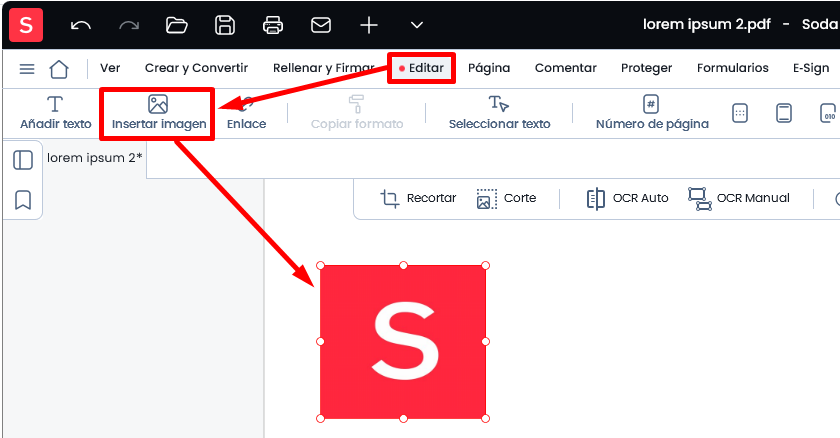Open the Página tab
This screenshot has height=438, width=840.
point(489,68)
